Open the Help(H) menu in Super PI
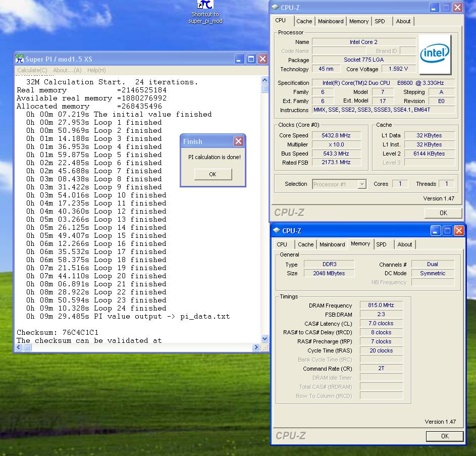 [96, 70]
